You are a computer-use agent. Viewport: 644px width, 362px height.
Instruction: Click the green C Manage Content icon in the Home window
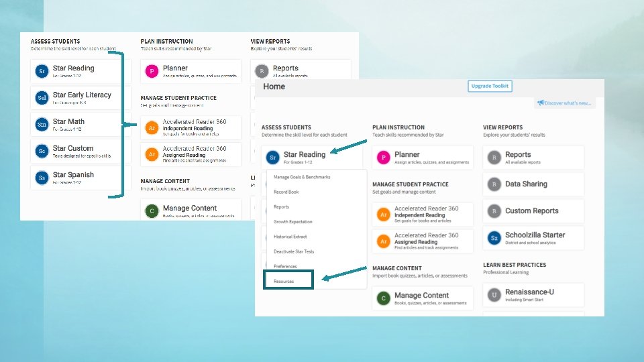(x=383, y=298)
